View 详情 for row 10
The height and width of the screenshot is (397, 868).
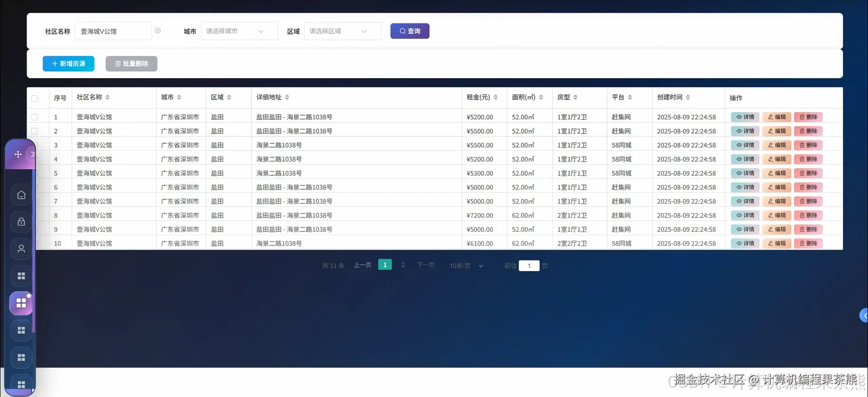(745, 244)
